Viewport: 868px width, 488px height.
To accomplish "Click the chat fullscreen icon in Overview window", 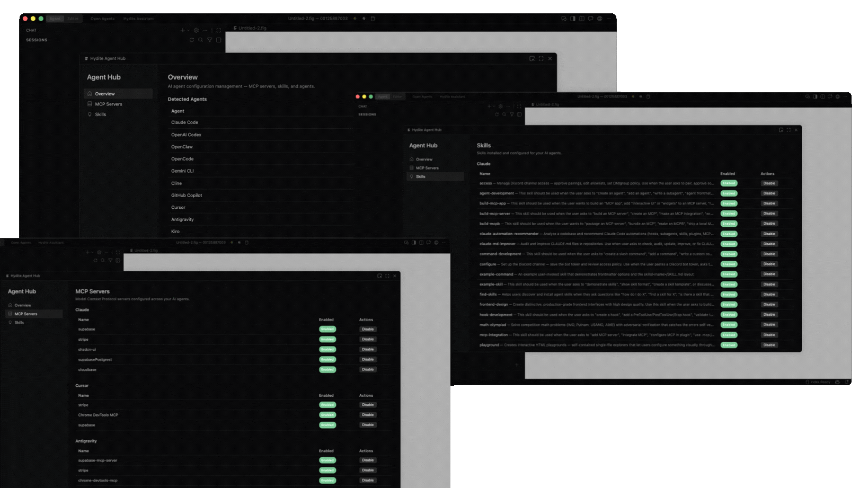I will click(218, 30).
